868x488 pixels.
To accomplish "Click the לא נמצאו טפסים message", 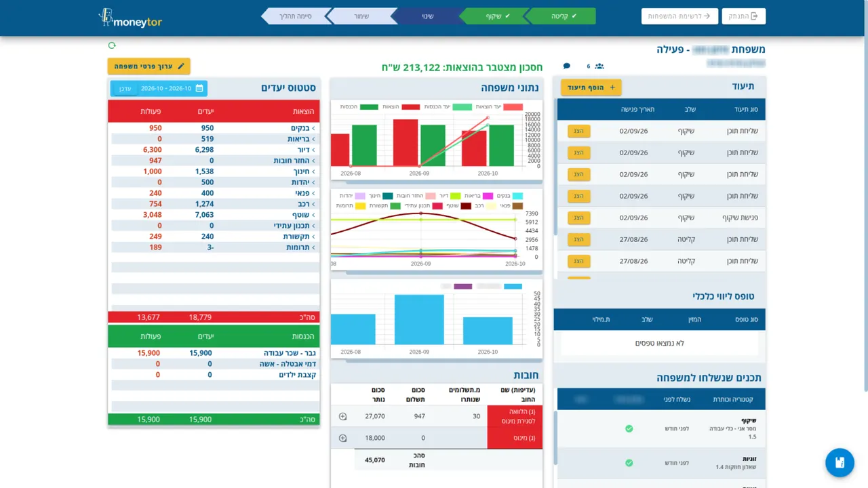I will tap(659, 344).
